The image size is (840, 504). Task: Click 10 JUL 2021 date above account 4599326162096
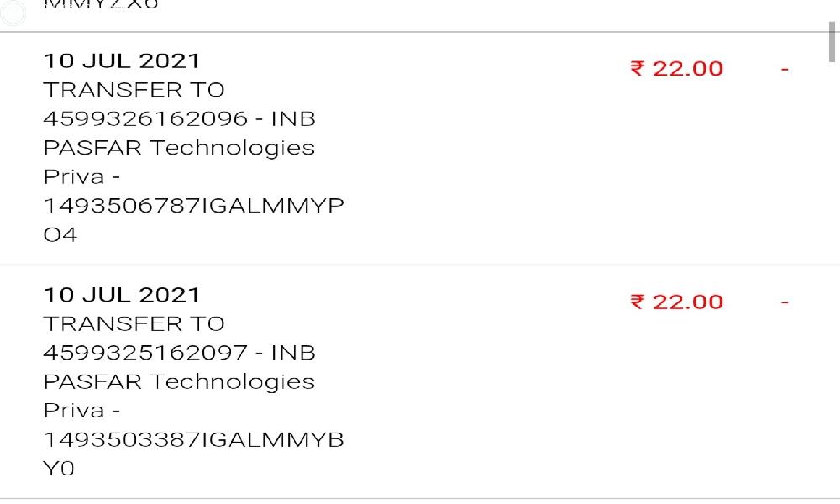[122, 60]
